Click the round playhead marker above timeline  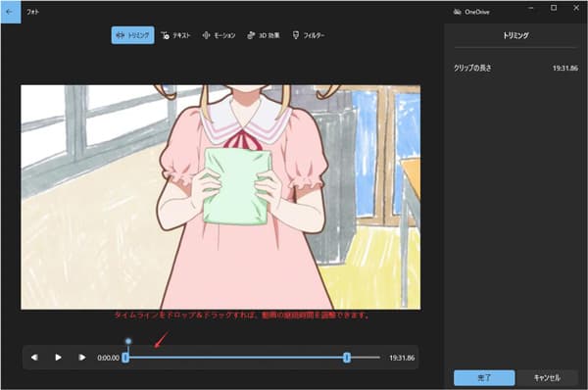(x=128, y=341)
